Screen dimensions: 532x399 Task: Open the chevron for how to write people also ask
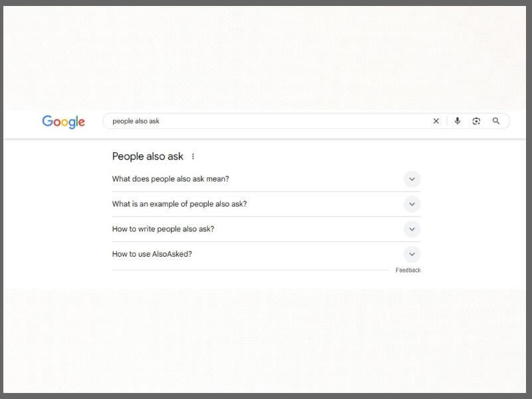point(412,229)
